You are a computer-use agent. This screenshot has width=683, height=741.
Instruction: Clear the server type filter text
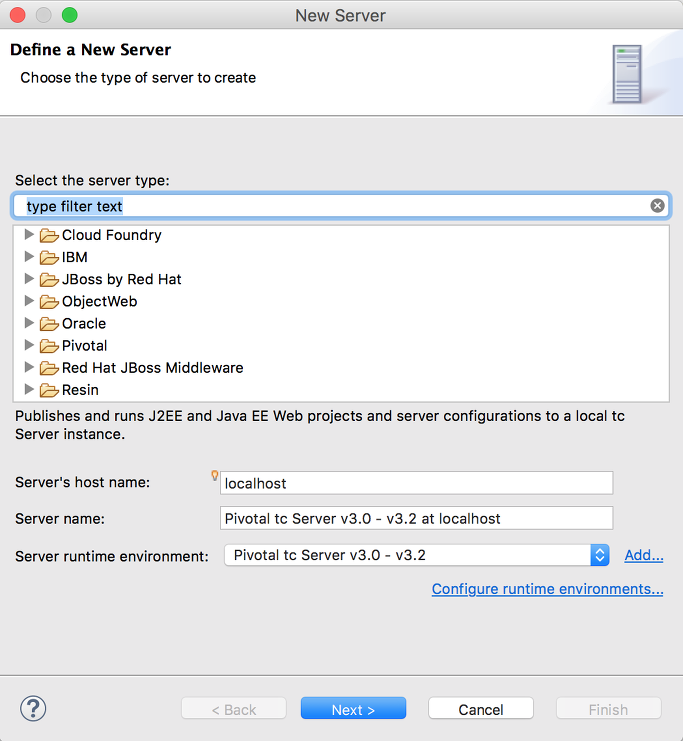pos(657,206)
